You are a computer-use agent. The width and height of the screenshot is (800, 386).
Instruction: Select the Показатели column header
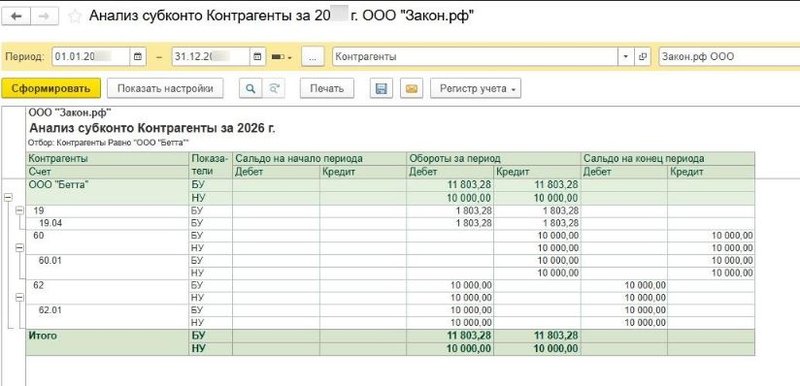(211, 165)
